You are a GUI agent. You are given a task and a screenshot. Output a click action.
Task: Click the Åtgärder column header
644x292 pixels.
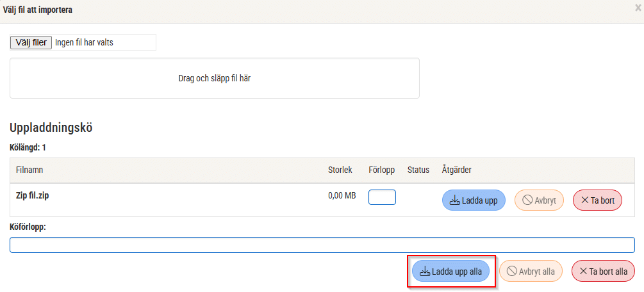(x=457, y=170)
